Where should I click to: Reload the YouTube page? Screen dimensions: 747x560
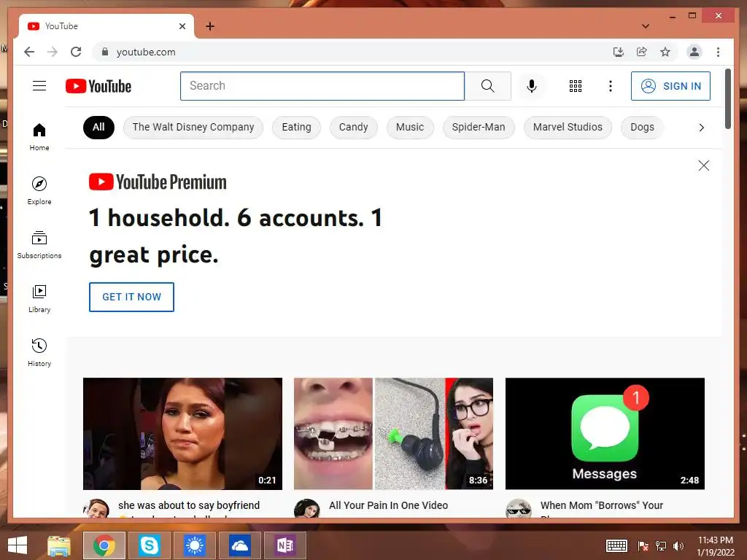(x=76, y=52)
